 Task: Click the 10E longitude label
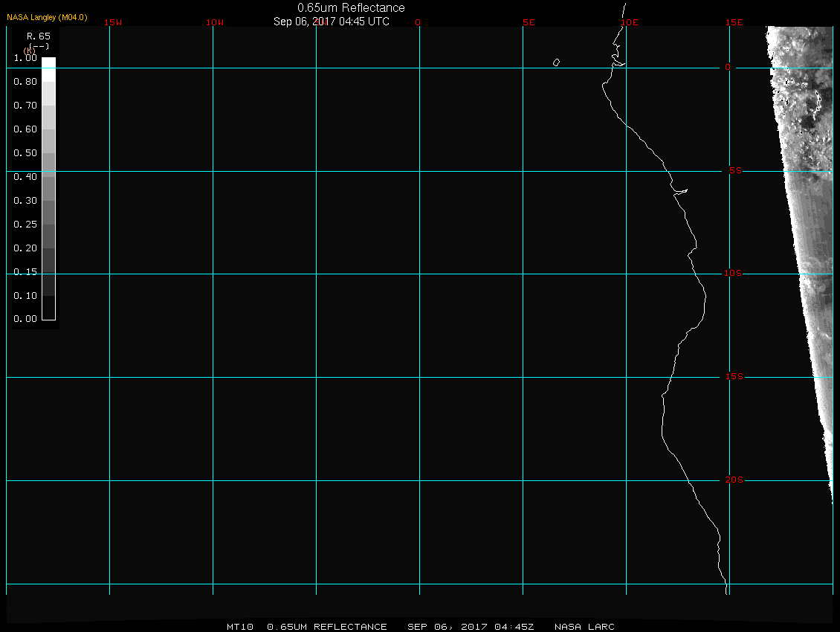[x=630, y=22]
